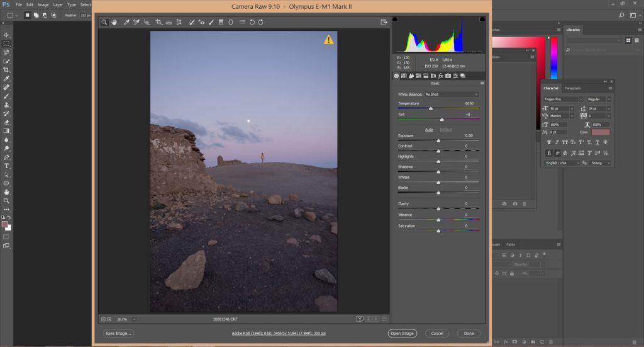Switch to the Paragraph tab

572,88
